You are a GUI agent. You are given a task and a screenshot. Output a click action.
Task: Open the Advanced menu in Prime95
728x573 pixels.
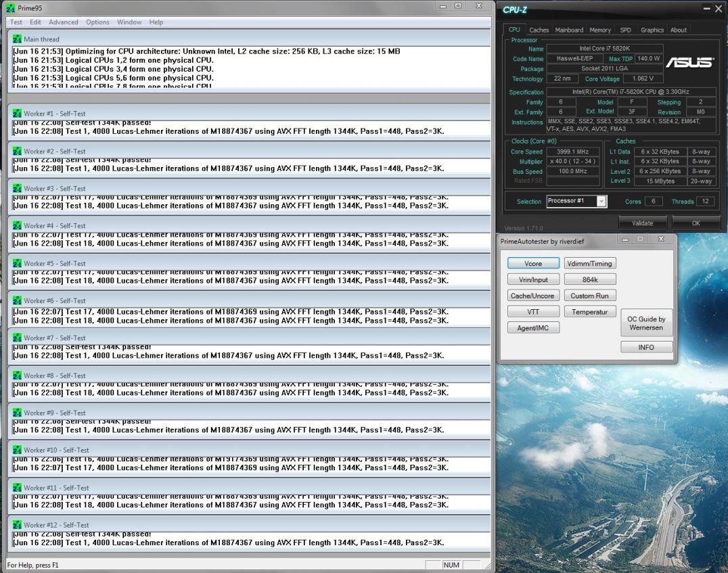point(63,22)
